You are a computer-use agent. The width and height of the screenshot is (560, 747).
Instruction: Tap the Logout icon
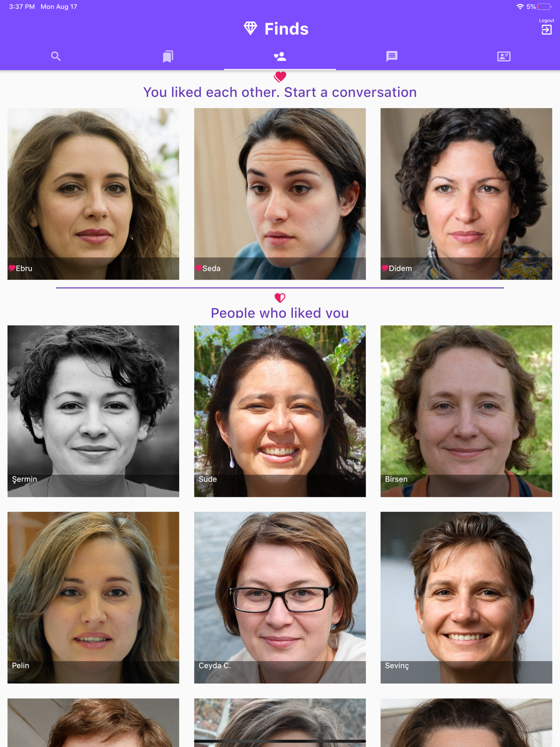coord(547,30)
